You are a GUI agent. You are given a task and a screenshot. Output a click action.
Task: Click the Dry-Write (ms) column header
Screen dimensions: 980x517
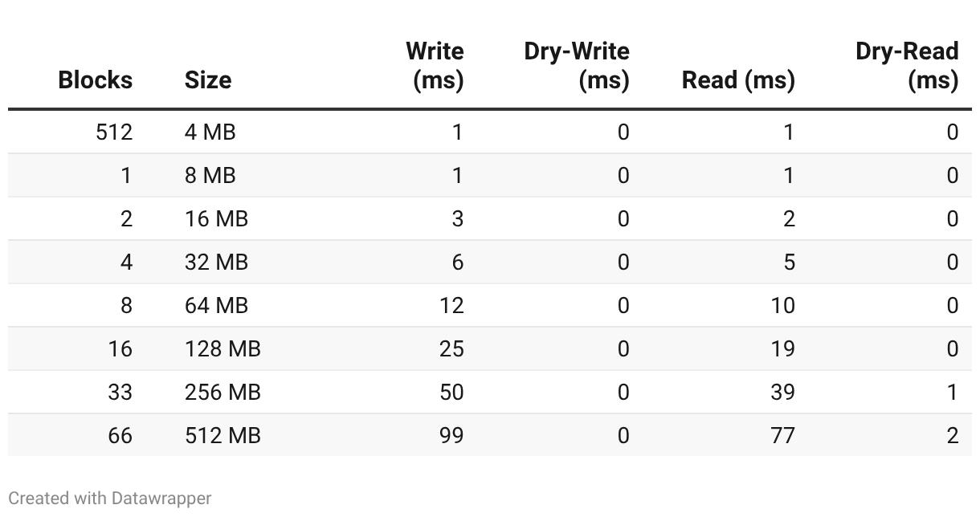(x=577, y=66)
